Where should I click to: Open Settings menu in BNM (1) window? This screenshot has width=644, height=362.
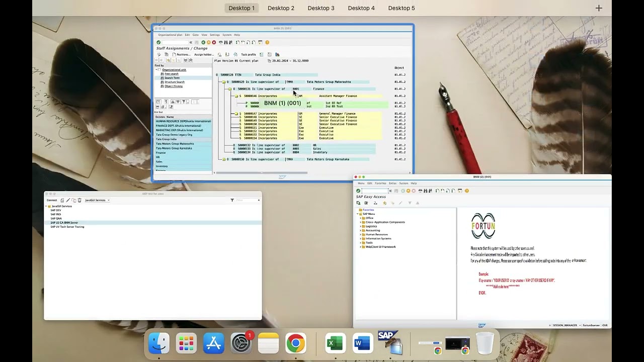coord(215,35)
